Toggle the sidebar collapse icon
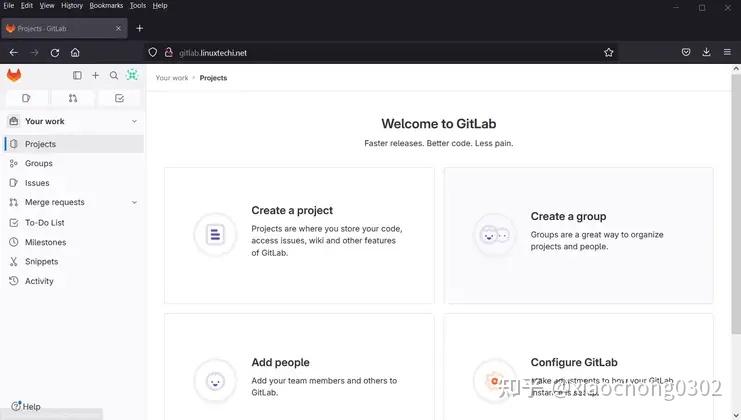 77,75
